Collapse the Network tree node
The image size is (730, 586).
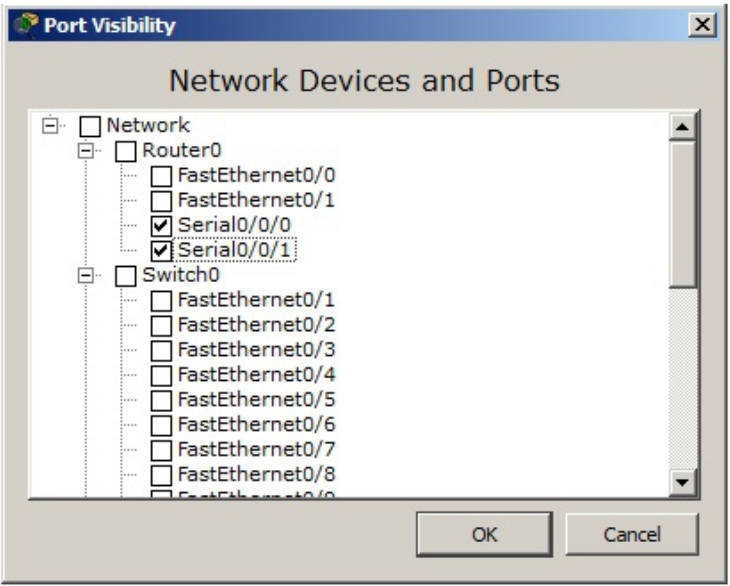point(50,126)
